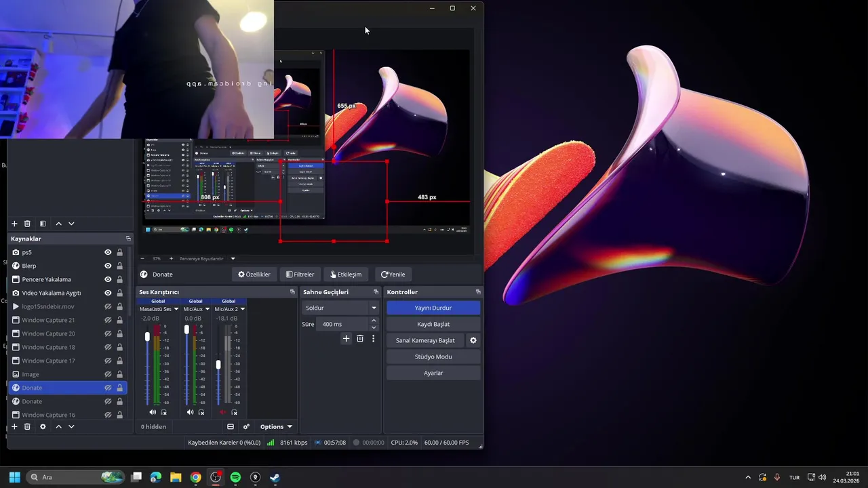Delete the scene transition trash icon
Image resolution: width=868 pixels, height=488 pixels.
click(x=360, y=338)
